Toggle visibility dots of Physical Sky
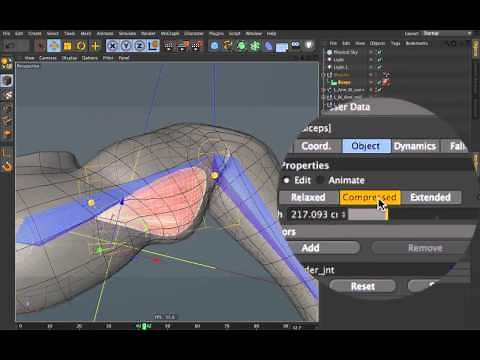The height and width of the screenshot is (360, 480). click(x=371, y=52)
